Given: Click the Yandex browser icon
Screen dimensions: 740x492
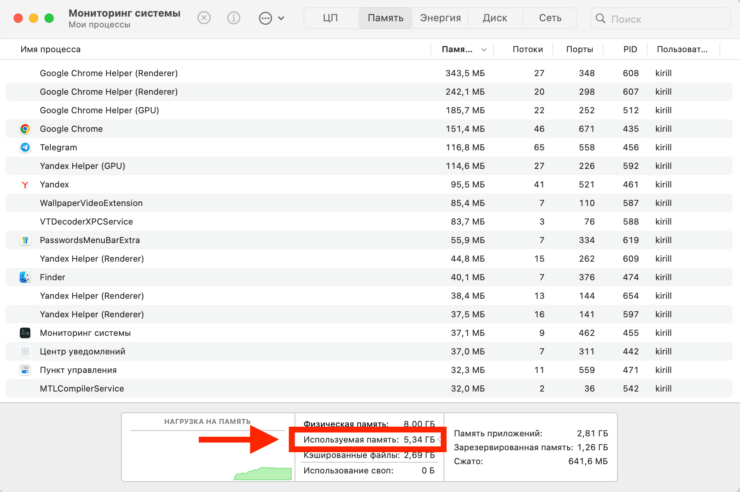Looking at the screenshot, I should coord(25,185).
